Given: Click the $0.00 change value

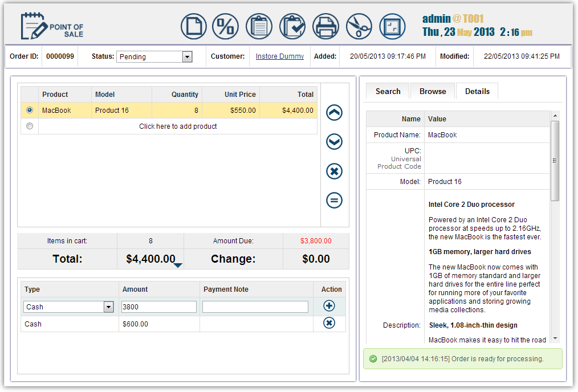Looking at the screenshot, I should click(x=316, y=259).
